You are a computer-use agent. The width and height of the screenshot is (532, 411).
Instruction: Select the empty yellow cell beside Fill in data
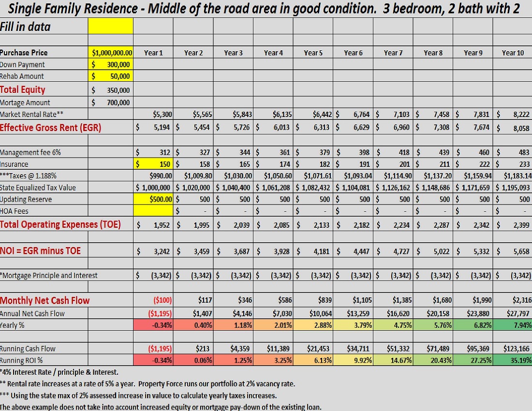pos(111,27)
